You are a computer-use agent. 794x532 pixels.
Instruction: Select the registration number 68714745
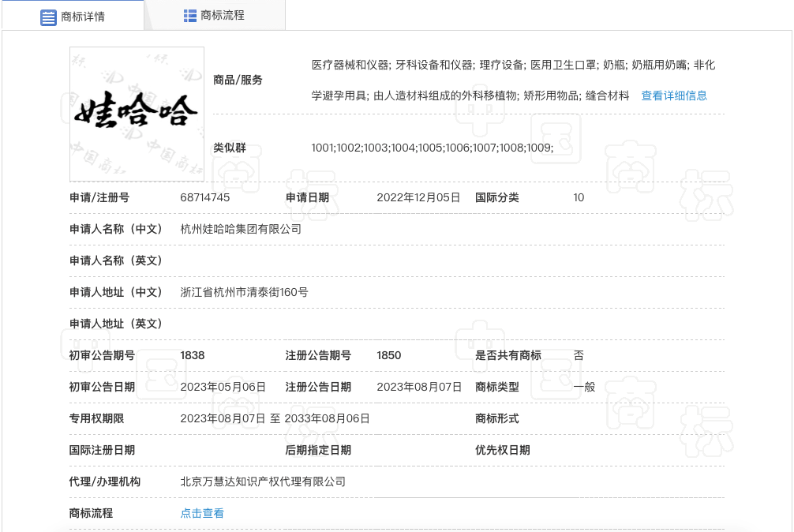click(x=205, y=197)
